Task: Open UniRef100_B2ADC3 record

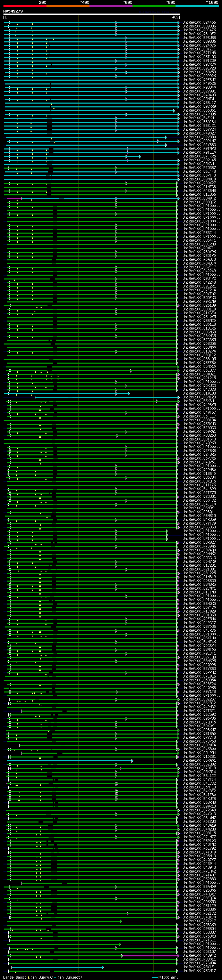Action: [199, 428]
